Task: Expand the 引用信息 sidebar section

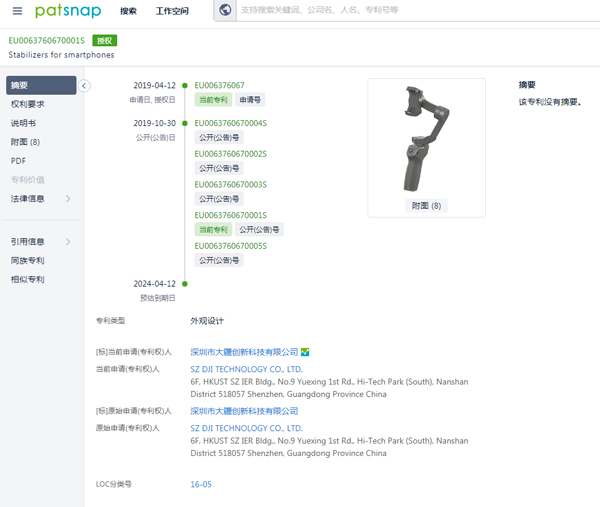Action: [68, 242]
